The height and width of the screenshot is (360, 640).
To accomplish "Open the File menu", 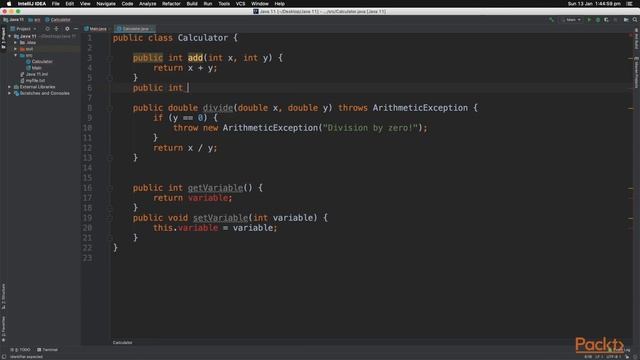I will [x=56, y=4].
